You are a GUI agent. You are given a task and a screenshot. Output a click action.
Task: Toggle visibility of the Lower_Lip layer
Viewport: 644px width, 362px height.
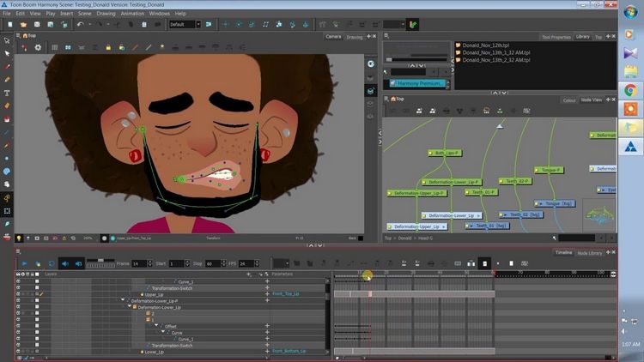click(x=18, y=352)
